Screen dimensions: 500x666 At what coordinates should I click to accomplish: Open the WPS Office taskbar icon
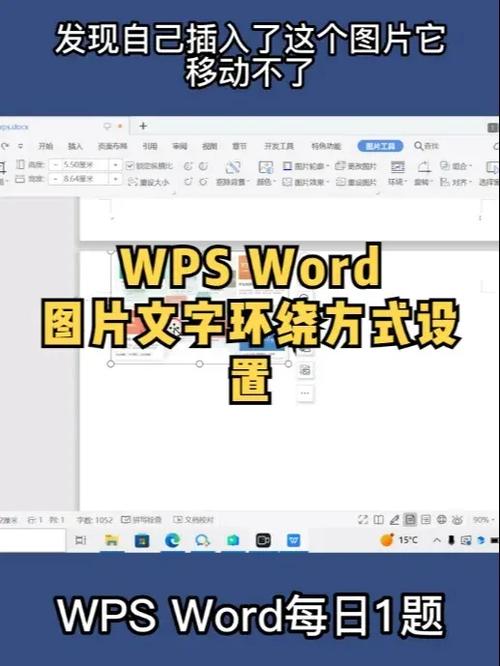click(x=294, y=540)
